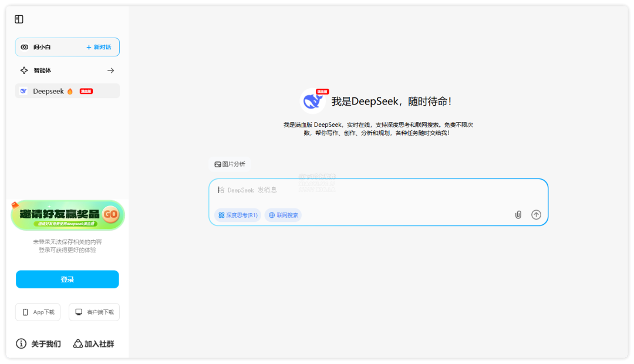Start a new chat via 新对话
The image size is (634, 364).
(99, 47)
